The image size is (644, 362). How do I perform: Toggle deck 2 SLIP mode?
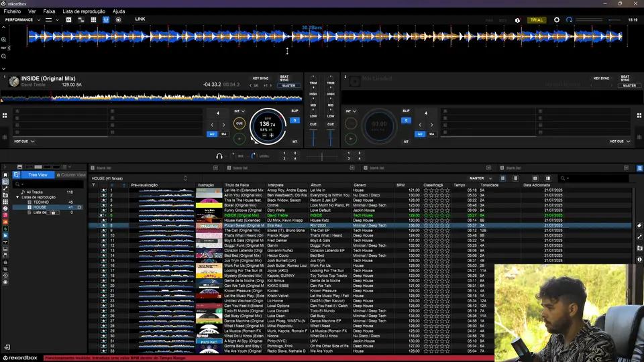pos(407,111)
